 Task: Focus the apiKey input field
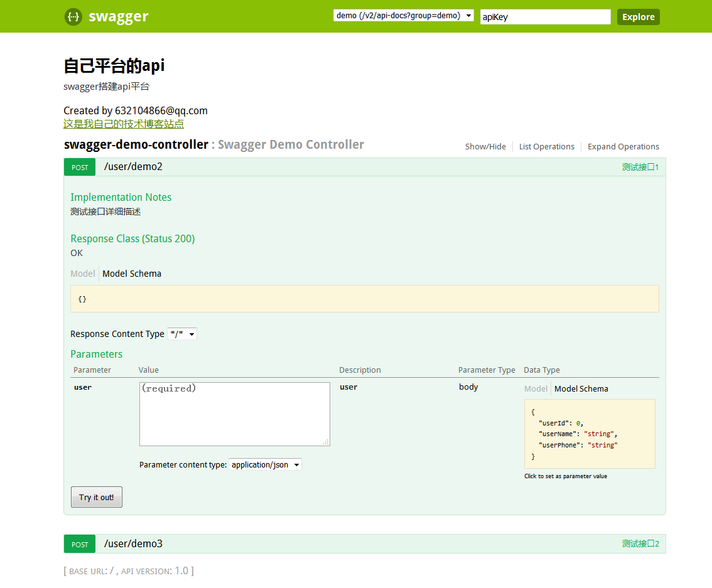tap(546, 17)
